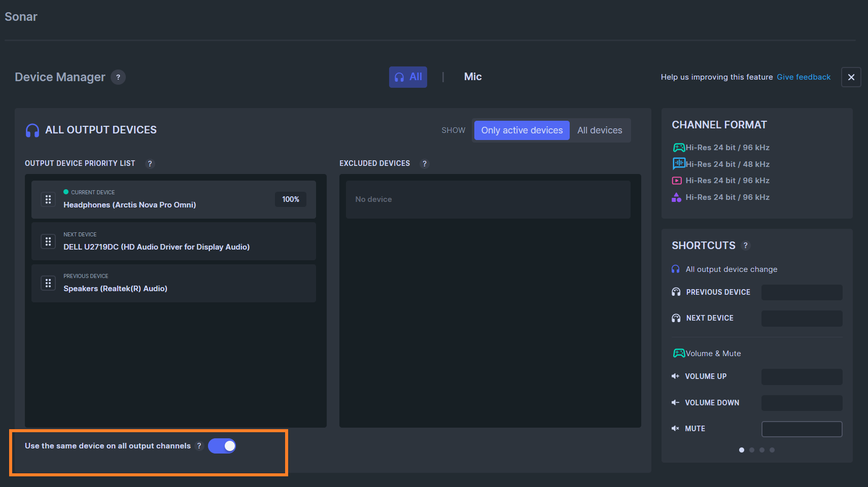Image resolution: width=868 pixels, height=487 pixels.
Task: Click the Volume & Mute gamepad icon
Action: coord(679,353)
